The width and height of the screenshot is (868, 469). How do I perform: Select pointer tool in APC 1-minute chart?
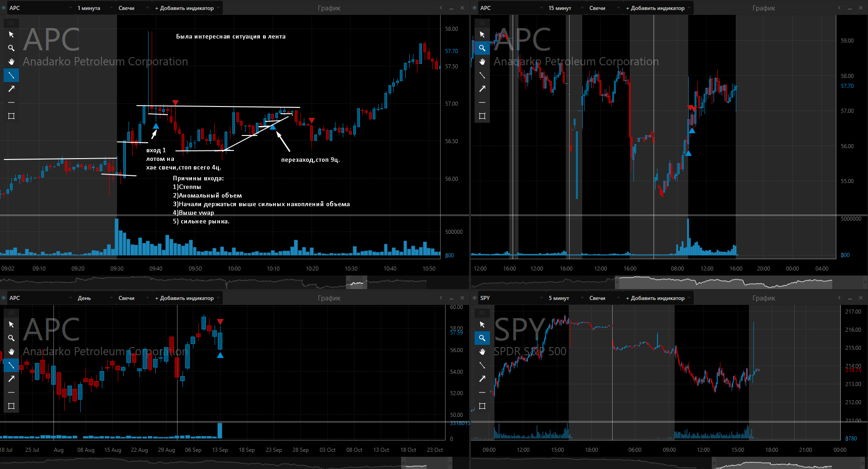pos(11,34)
